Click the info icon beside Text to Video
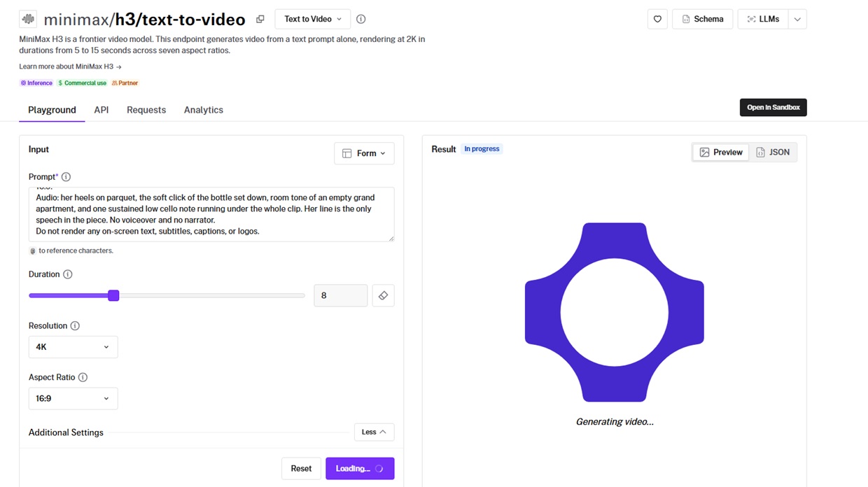The width and height of the screenshot is (868, 487). [361, 19]
